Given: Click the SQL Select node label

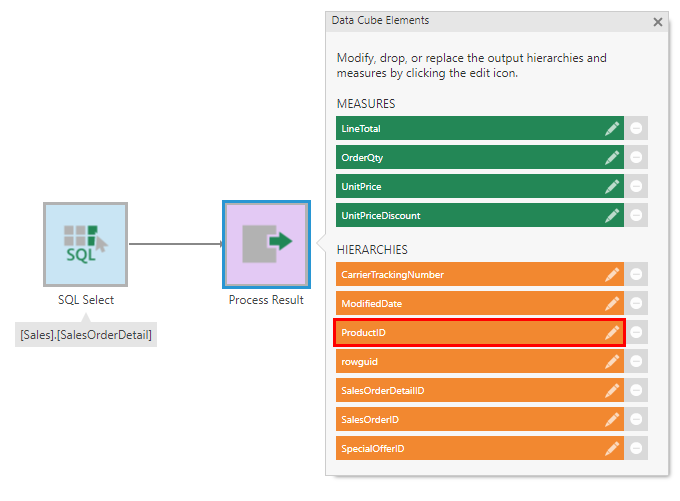Looking at the screenshot, I should pyautogui.click(x=85, y=300).
